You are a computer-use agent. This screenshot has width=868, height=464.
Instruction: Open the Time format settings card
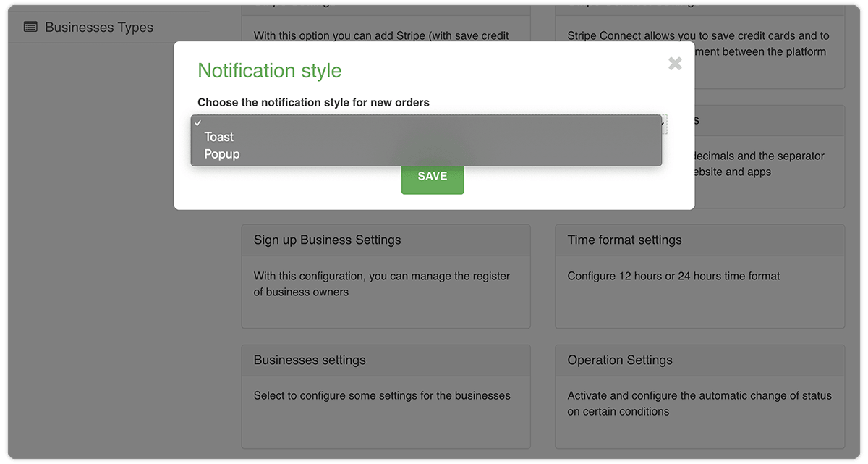click(x=699, y=277)
